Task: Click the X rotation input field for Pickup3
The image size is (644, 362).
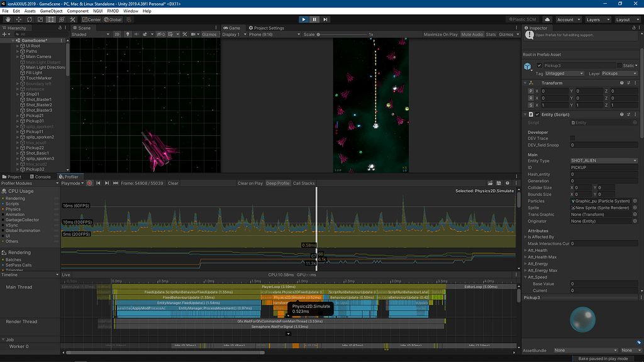Action: pos(553,99)
